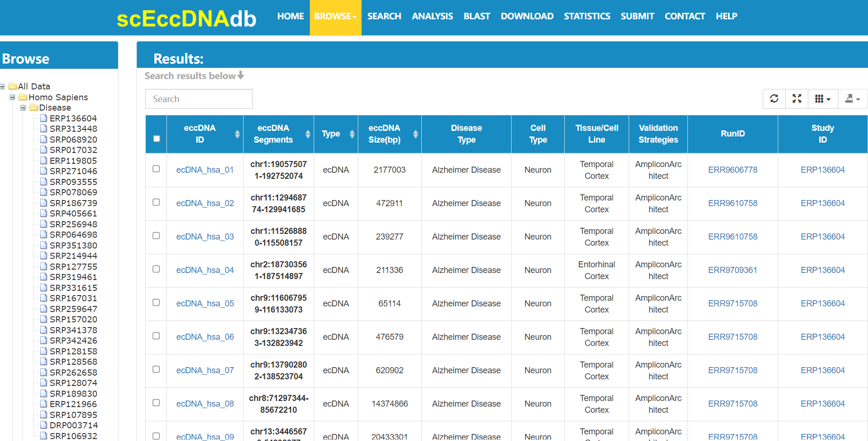
Task: Click the results Search field
Action: tap(198, 99)
